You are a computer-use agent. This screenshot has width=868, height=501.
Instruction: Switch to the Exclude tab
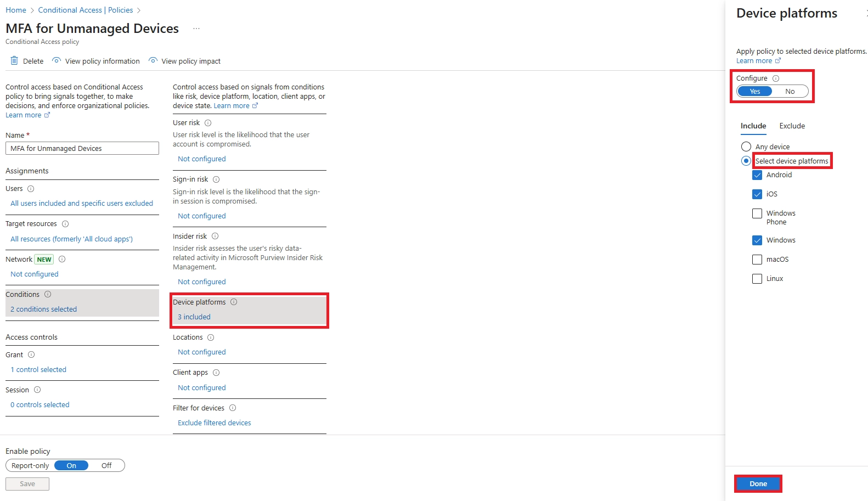(792, 126)
